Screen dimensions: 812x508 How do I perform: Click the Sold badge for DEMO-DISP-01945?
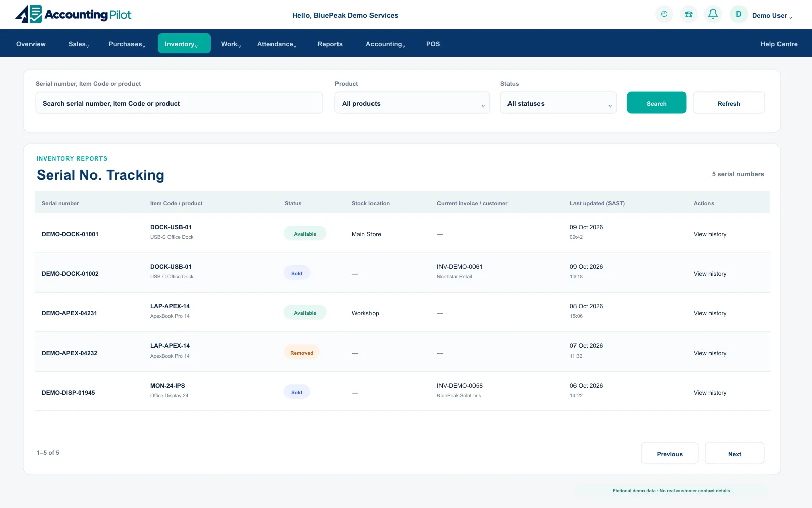(x=297, y=392)
